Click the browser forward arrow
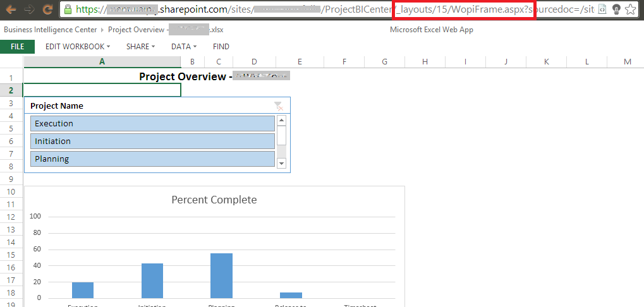The width and height of the screenshot is (644, 307). (x=28, y=9)
